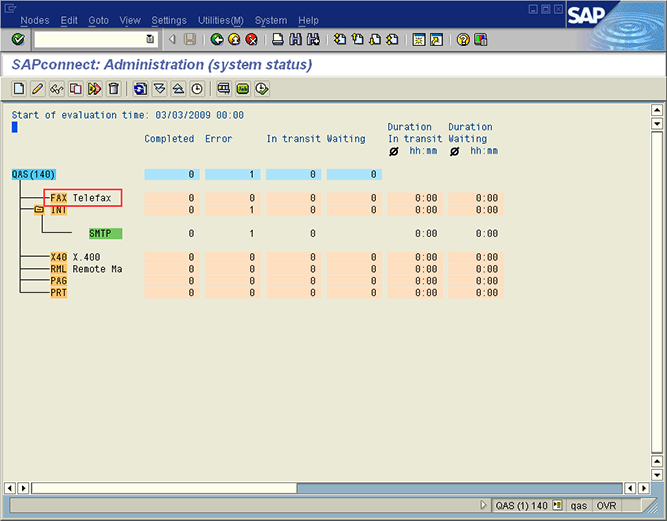This screenshot has height=521, width=667.
Task: Click the Create Shortcut icon
Action: tap(436, 40)
